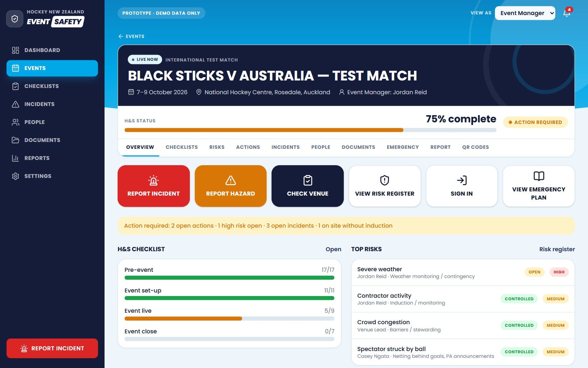
Task: Click the shield logo icon in sidebar
Action: [x=15, y=19]
